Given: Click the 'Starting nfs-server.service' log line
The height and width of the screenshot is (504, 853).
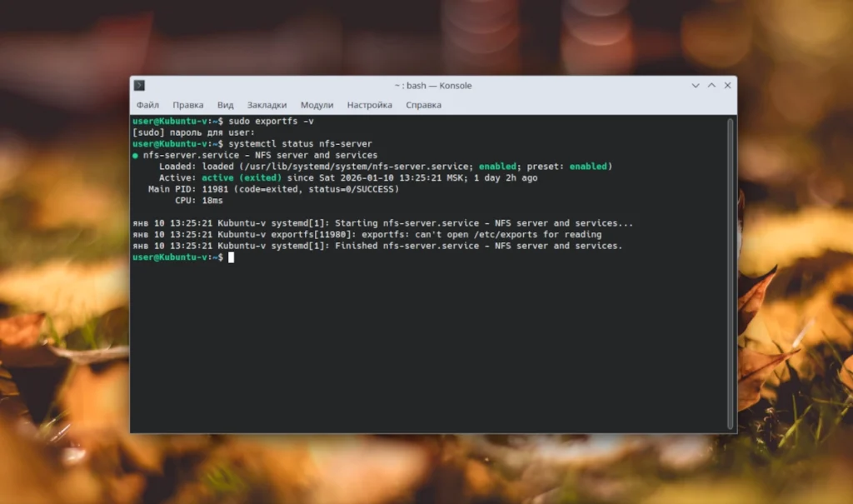Looking at the screenshot, I should click(x=383, y=223).
